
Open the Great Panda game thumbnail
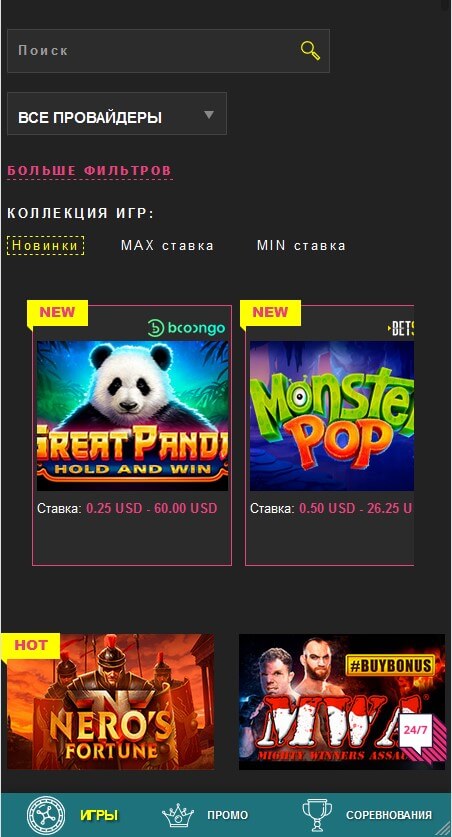pyautogui.click(x=132, y=416)
